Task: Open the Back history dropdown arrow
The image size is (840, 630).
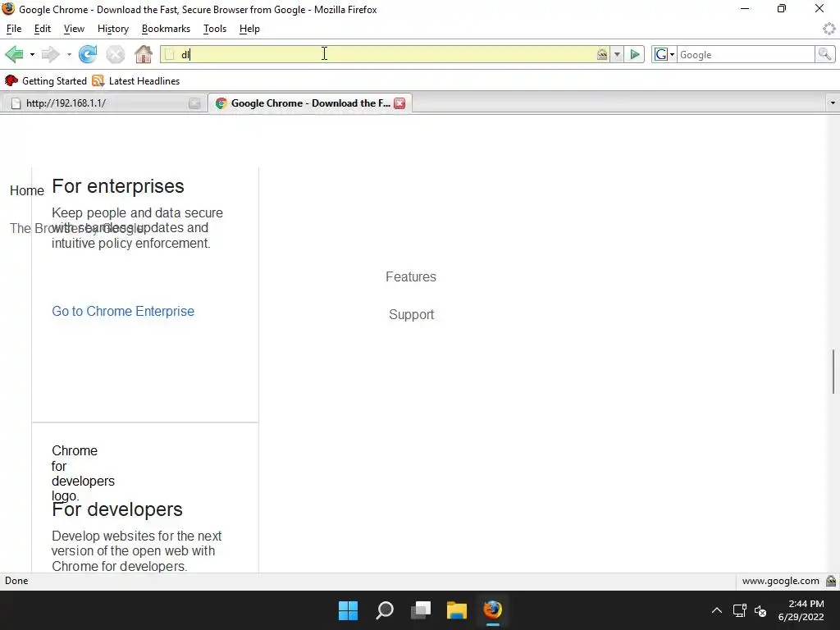Action: tap(32, 55)
